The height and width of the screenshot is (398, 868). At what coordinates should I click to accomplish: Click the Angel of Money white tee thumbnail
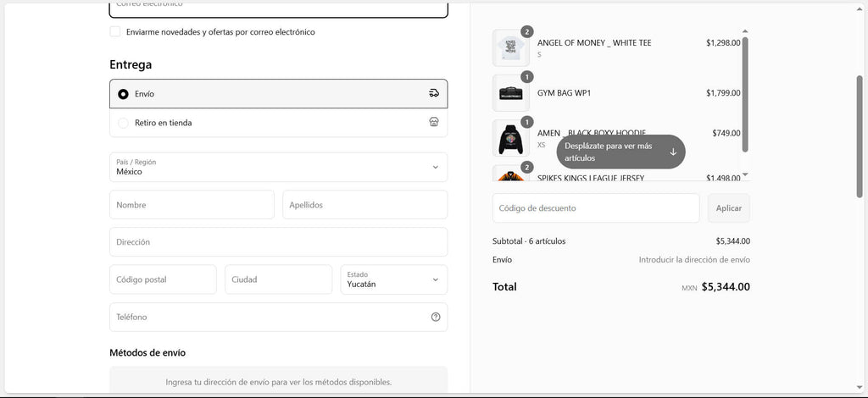(x=510, y=48)
